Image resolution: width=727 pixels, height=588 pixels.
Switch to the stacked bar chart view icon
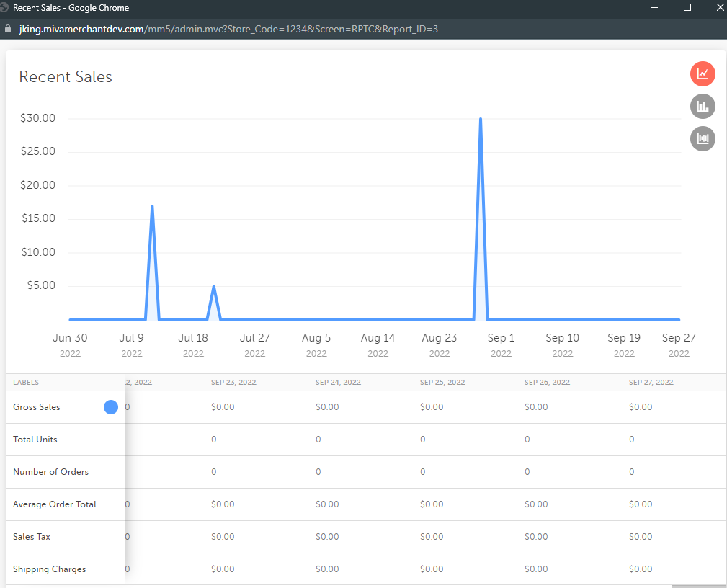pyautogui.click(x=703, y=138)
